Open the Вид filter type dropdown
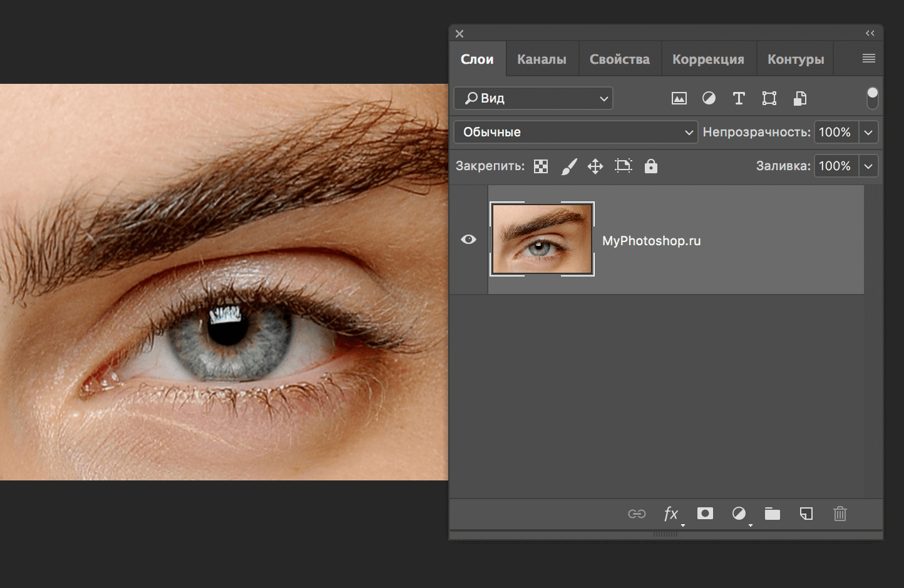The height and width of the screenshot is (588, 904). pyautogui.click(x=533, y=98)
